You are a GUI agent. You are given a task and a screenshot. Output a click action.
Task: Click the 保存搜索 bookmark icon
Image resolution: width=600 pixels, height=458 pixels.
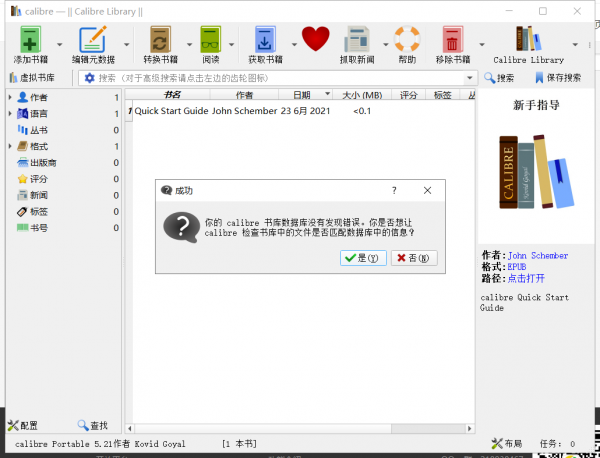(539, 78)
